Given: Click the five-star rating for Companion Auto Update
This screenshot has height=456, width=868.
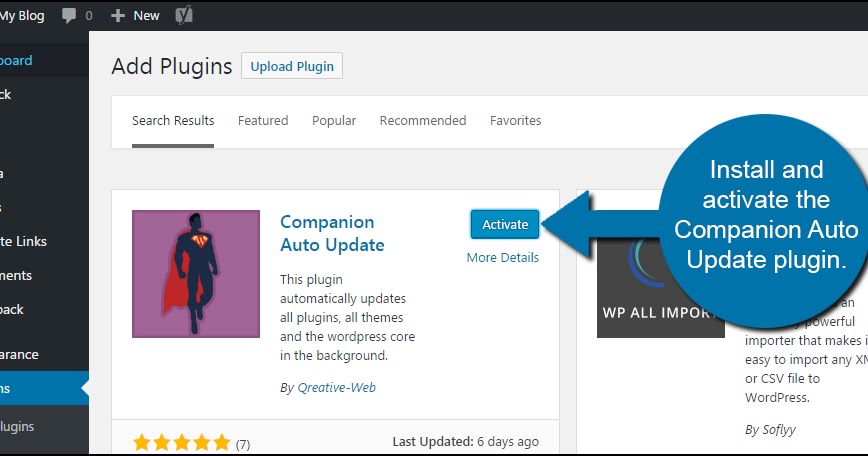Looking at the screenshot, I should tap(181, 442).
